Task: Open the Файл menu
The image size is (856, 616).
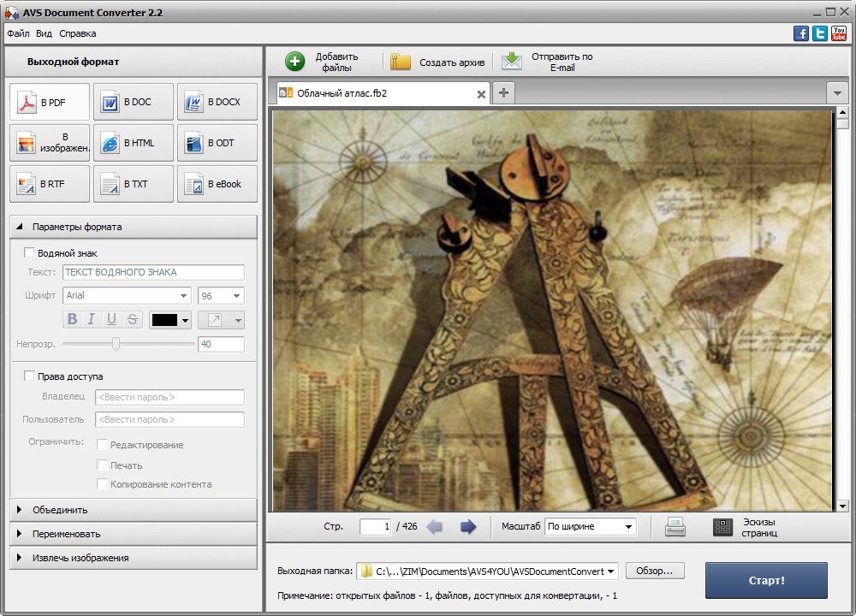Action: tap(18, 33)
